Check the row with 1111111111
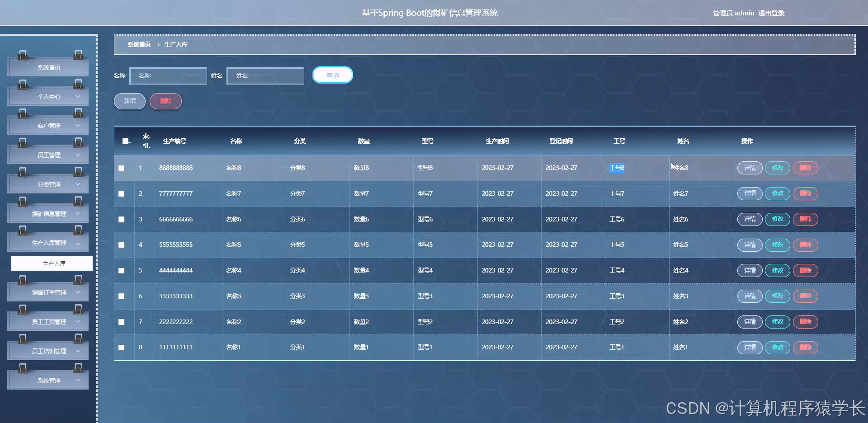The width and height of the screenshot is (868, 423). [121, 348]
